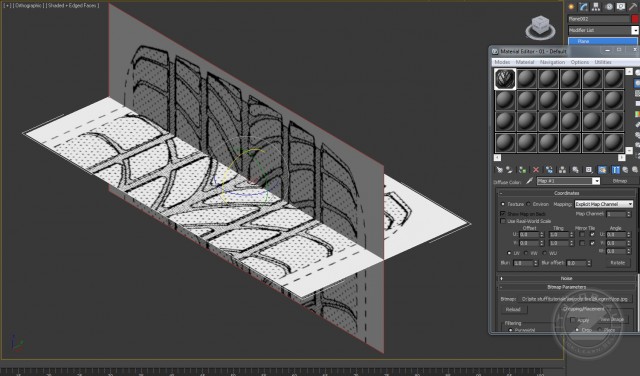Open the Mapping Explicit Map Channel dropdown
The width and height of the screenshot is (640, 376).
click(x=604, y=204)
